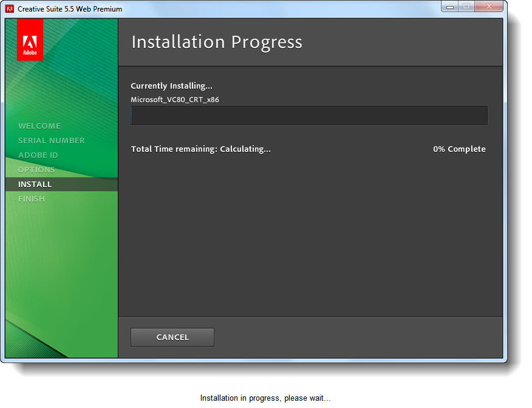Click the highlighted INSTALL step
532x408 pixels.
tap(35, 185)
